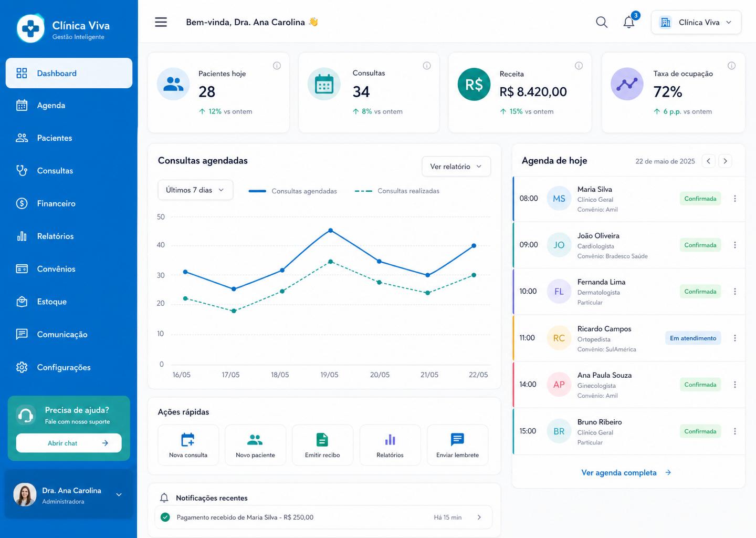Click info icon on Pacientes hoje card
Screen dimensions: 756x538
point(277,66)
